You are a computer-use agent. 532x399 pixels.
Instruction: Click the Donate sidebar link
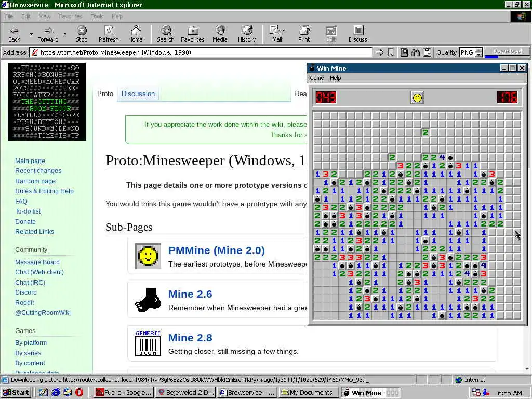point(25,221)
